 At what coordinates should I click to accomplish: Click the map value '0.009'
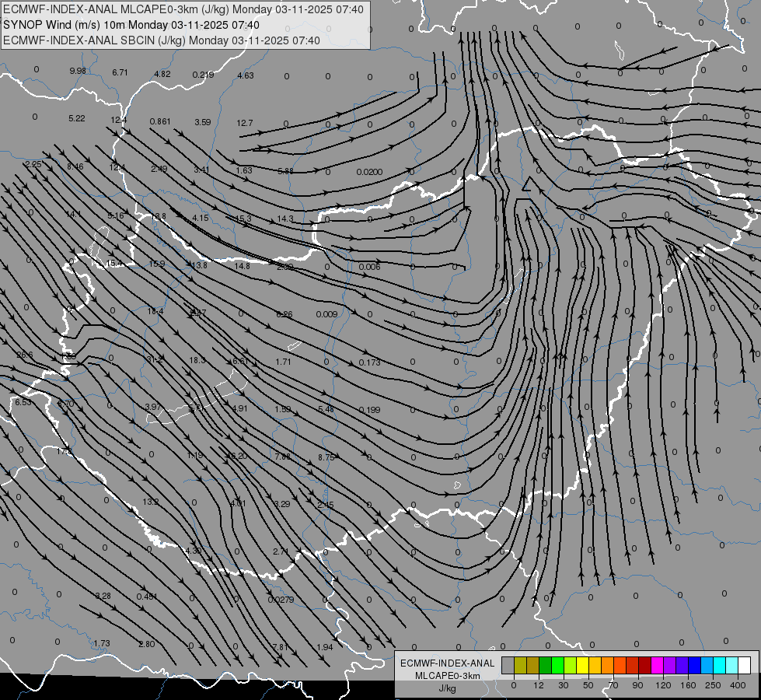click(326, 314)
